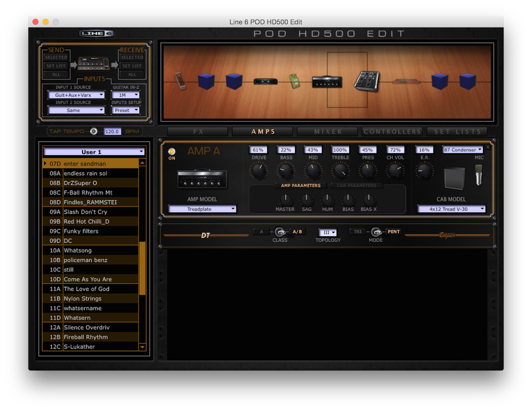The width and height of the screenshot is (532, 411).
Task: Click Send SET LIST button
Action: pos(56,66)
